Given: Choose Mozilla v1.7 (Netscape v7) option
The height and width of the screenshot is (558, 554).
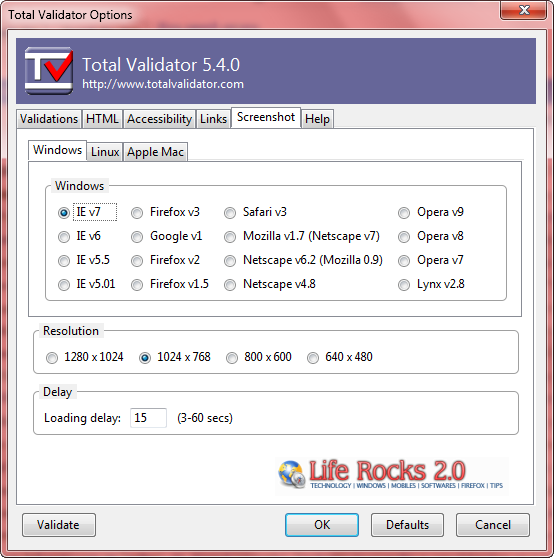Looking at the screenshot, I should 230,237.
